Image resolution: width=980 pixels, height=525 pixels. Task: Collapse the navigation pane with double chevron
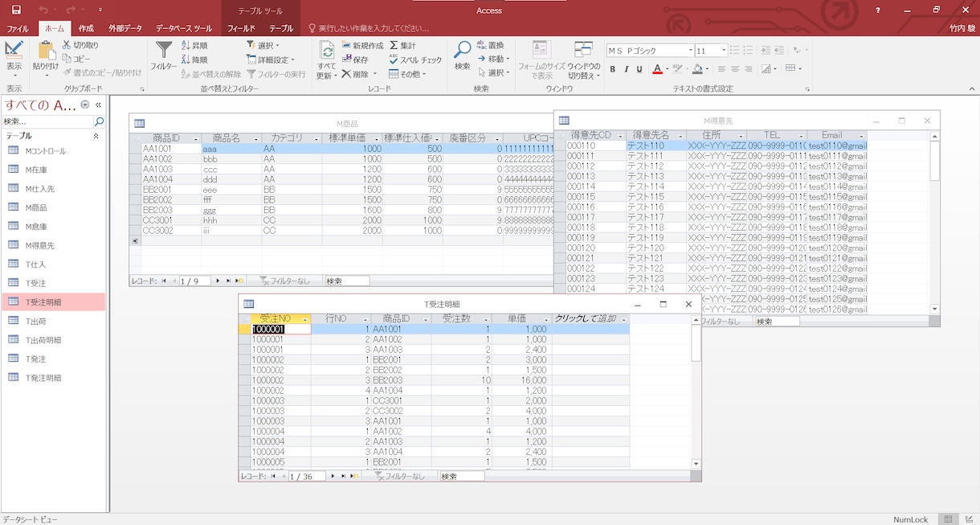(x=98, y=105)
